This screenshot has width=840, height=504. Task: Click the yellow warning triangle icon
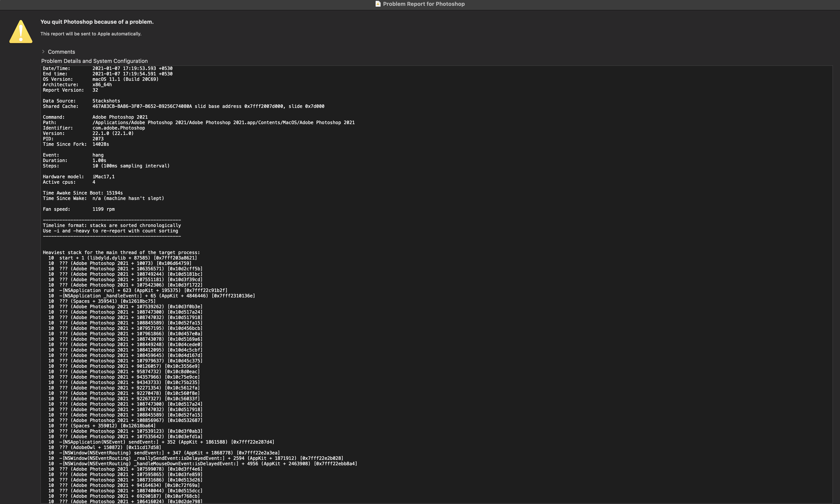pos(21,32)
